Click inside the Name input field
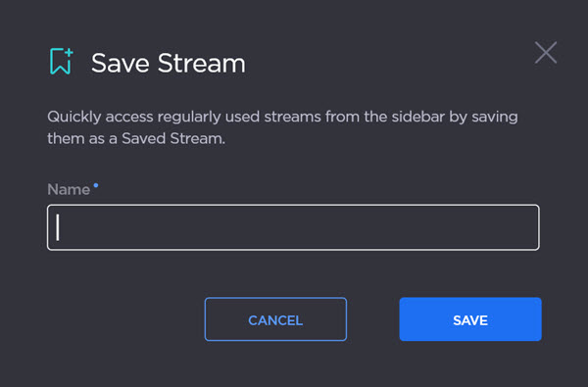 tap(293, 227)
